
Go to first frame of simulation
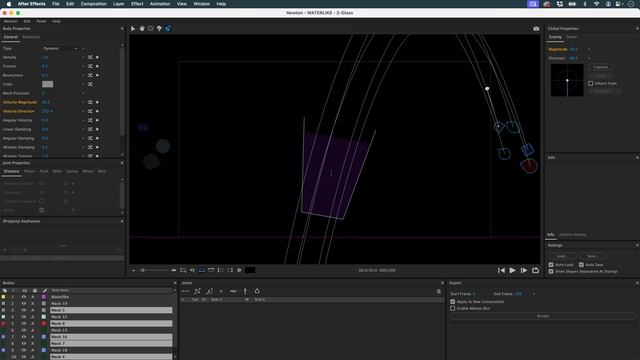[x=501, y=270]
